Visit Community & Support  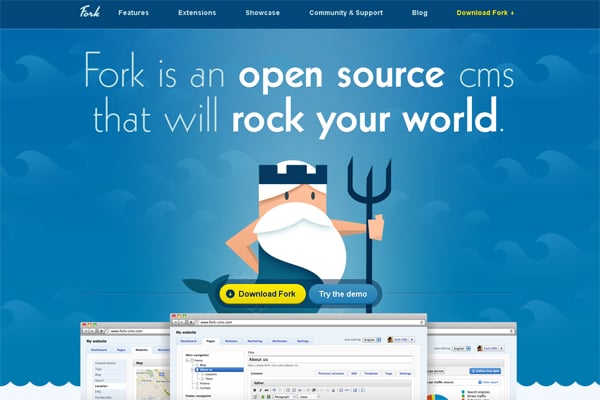pos(346,13)
